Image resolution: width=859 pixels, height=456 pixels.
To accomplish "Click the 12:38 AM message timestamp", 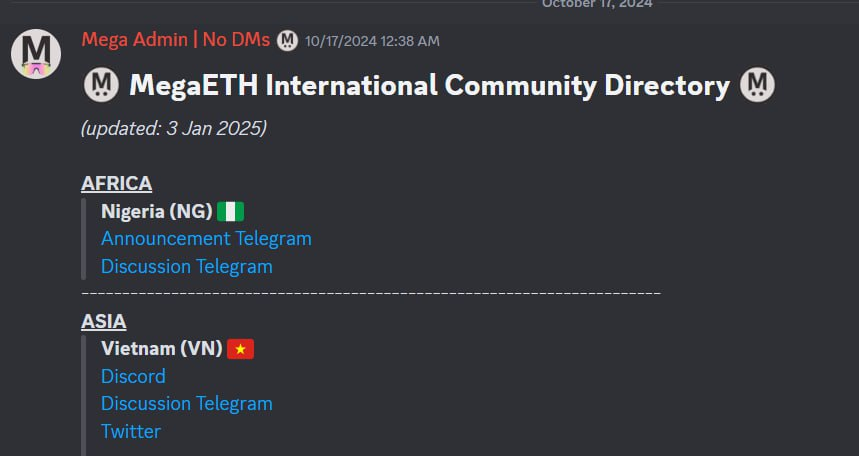I will tap(372, 41).
